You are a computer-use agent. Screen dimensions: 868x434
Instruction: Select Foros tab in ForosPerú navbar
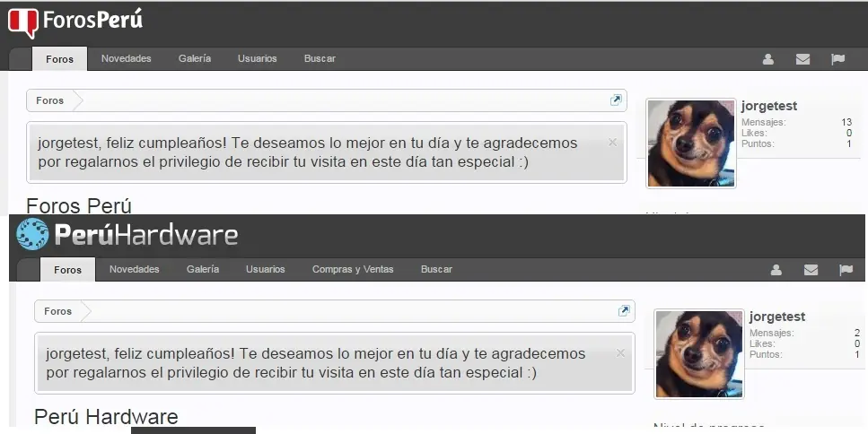pos(60,58)
